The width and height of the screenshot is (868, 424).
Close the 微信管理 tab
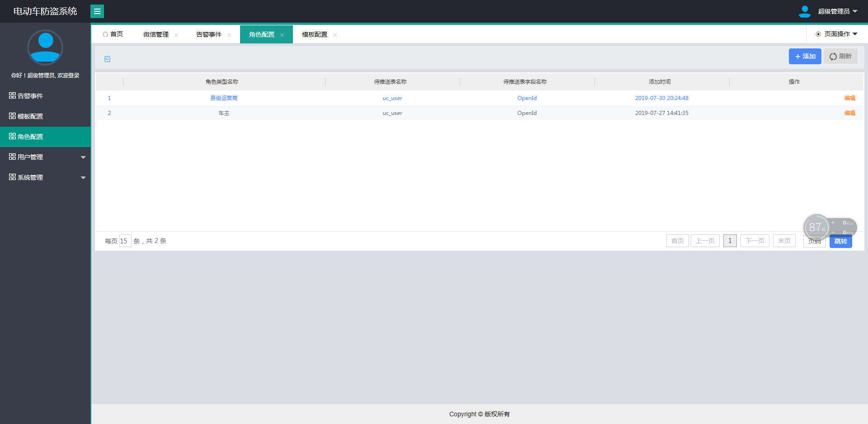pos(176,35)
